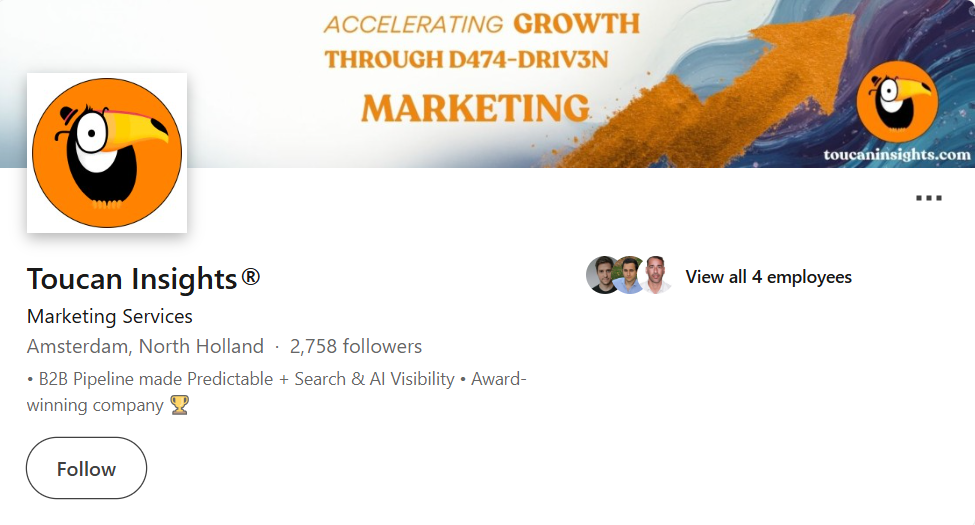975x525 pixels.
Task: Open the View all 4 employees link
Action: pyautogui.click(x=768, y=277)
